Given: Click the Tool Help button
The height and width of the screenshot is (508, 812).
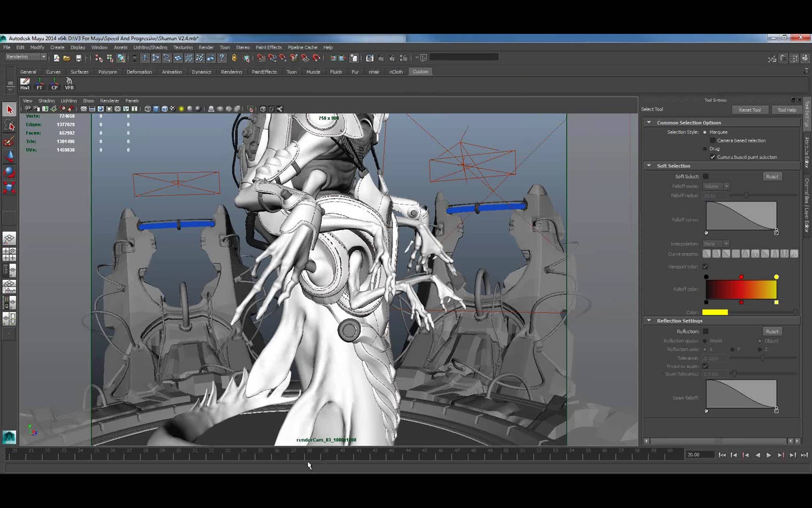Looking at the screenshot, I should pos(787,110).
